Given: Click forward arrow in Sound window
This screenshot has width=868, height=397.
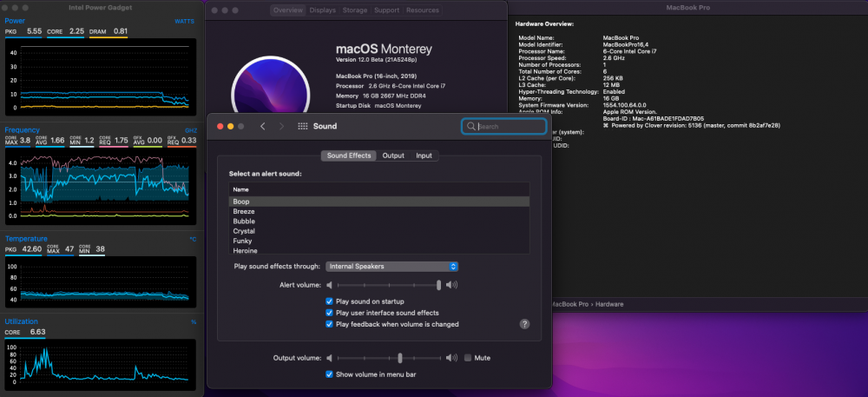Looking at the screenshot, I should (282, 126).
